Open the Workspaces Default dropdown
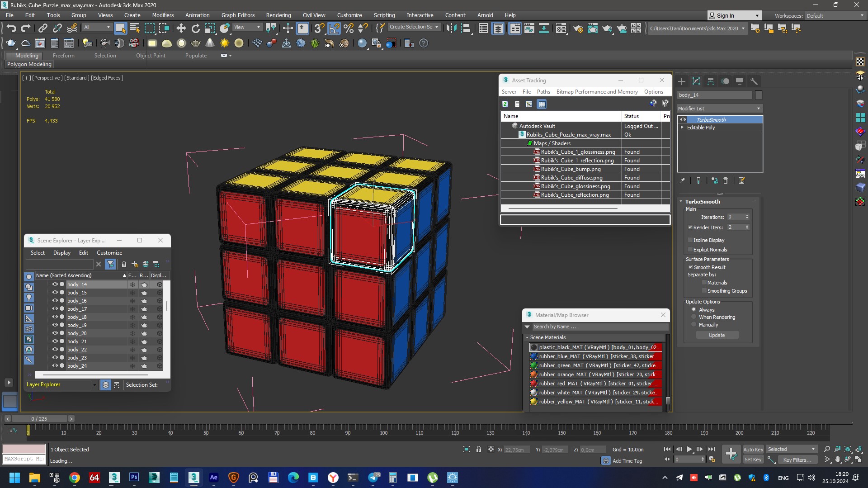 [835, 15]
